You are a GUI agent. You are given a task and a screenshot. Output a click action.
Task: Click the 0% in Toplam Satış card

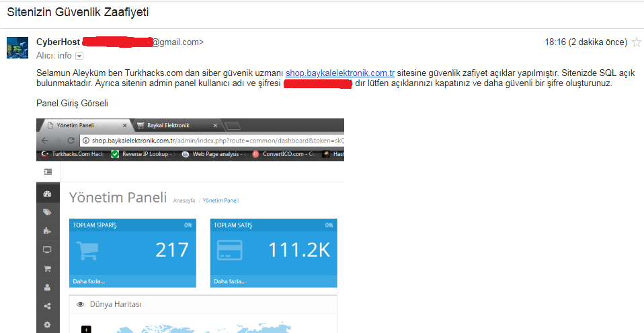coord(329,225)
